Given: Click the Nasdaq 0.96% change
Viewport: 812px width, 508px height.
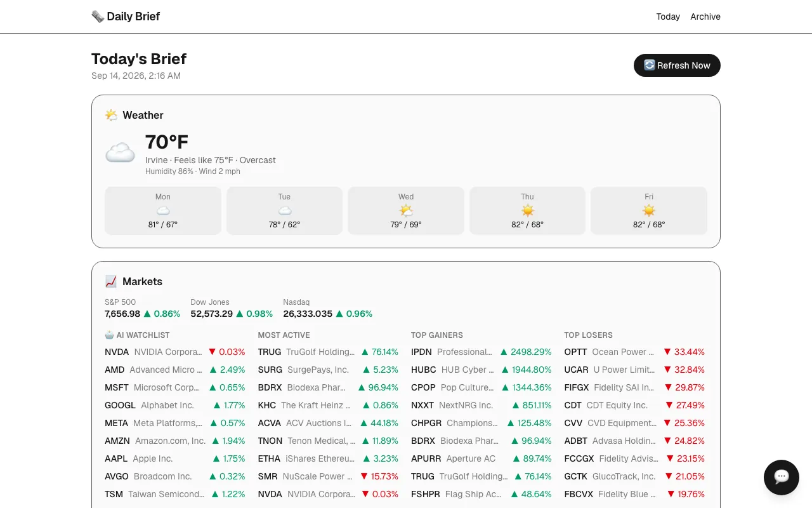Looking at the screenshot, I should [x=354, y=314].
